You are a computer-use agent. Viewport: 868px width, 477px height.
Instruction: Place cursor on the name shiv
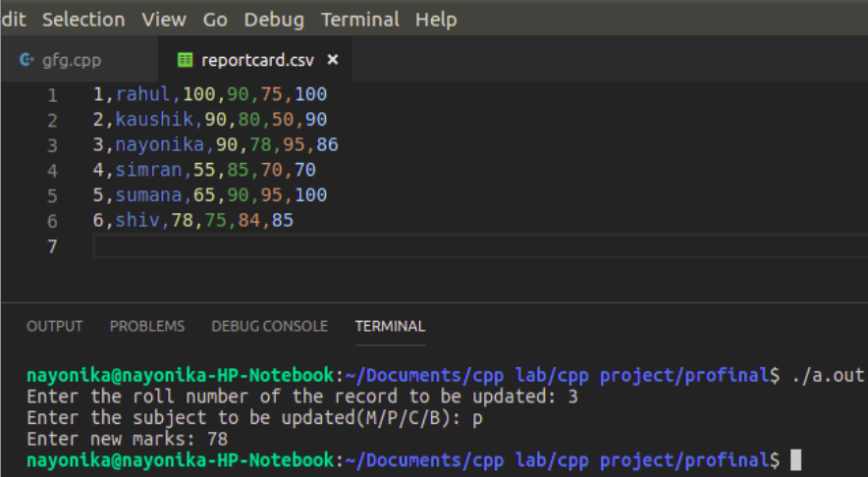tap(137, 220)
